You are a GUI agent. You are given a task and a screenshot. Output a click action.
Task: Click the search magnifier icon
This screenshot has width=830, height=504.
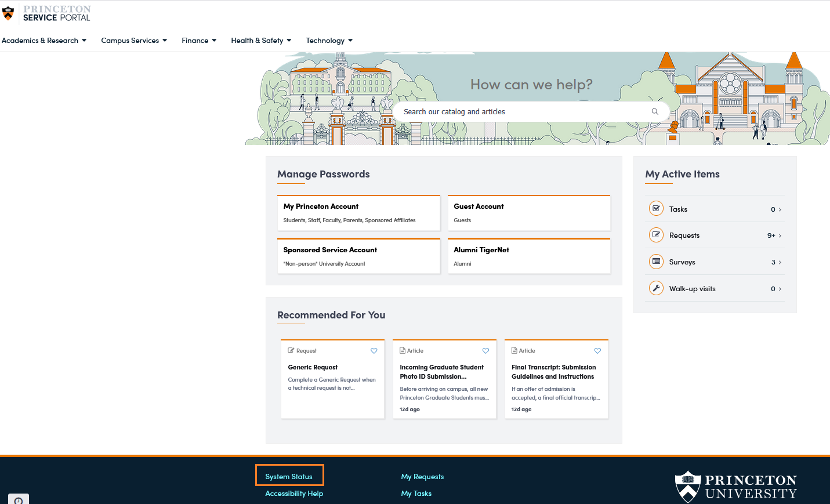click(x=655, y=111)
